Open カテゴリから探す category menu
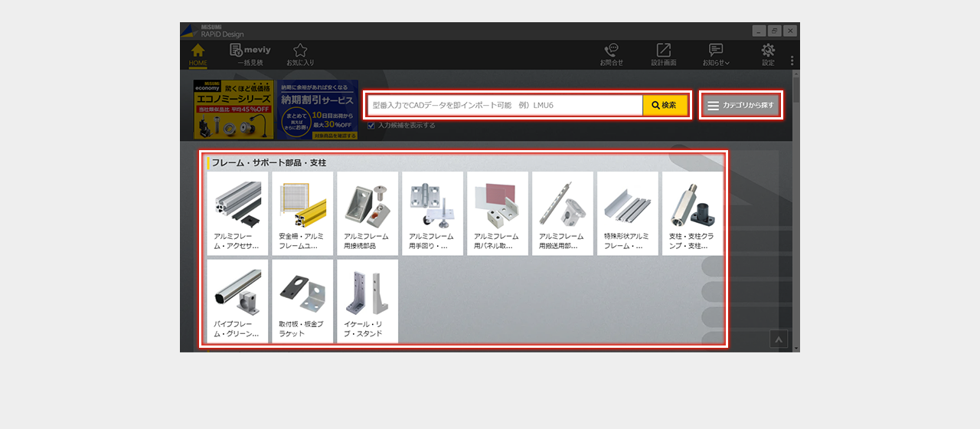This screenshot has width=980, height=429. click(x=741, y=106)
